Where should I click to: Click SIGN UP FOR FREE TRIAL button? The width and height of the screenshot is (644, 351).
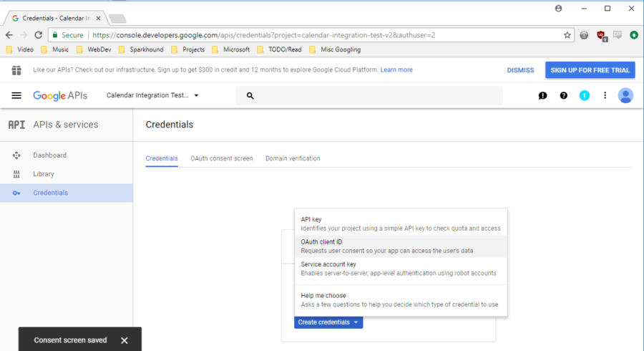point(590,70)
